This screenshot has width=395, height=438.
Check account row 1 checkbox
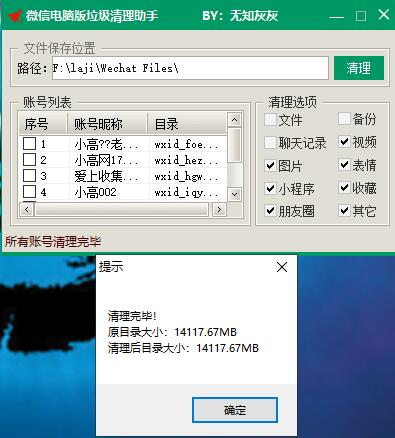pyautogui.click(x=29, y=144)
